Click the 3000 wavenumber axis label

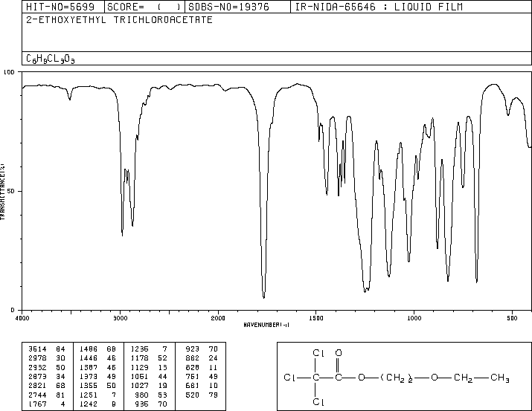[120, 318]
